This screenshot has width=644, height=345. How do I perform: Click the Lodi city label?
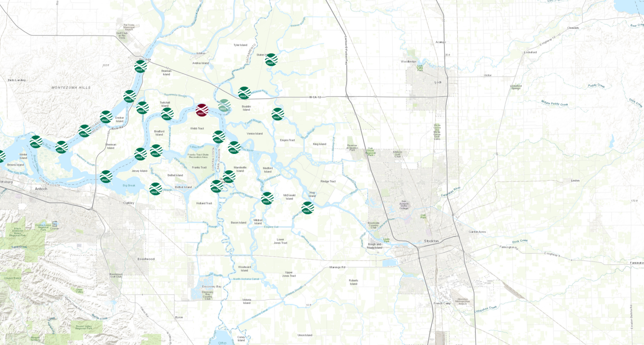pos(438,82)
